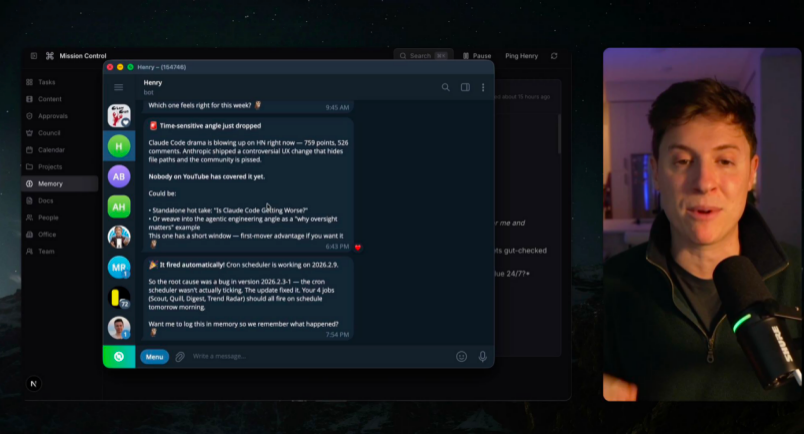804x434 pixels.
Task: Attach a file with the paperclip icon
Action: click(x=180, y=357)
